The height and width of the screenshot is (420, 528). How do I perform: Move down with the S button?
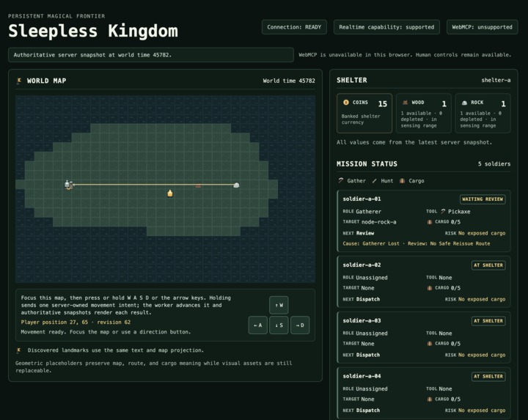279,325
